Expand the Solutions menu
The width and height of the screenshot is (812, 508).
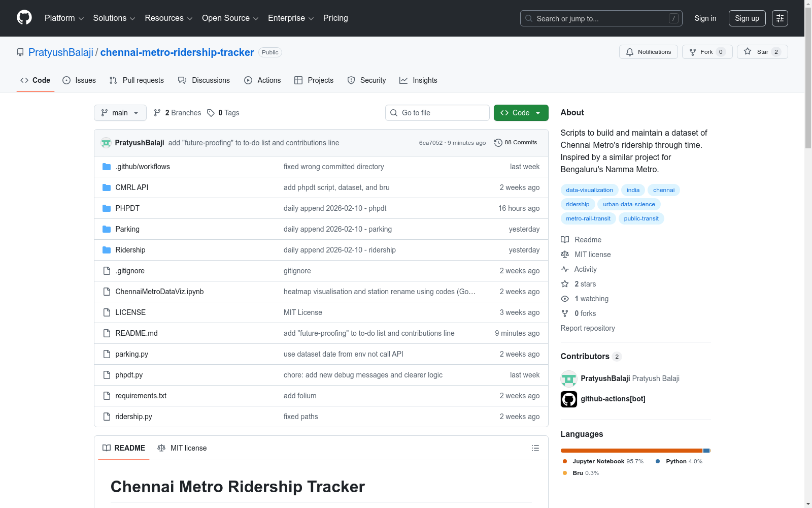coord(114,18)
